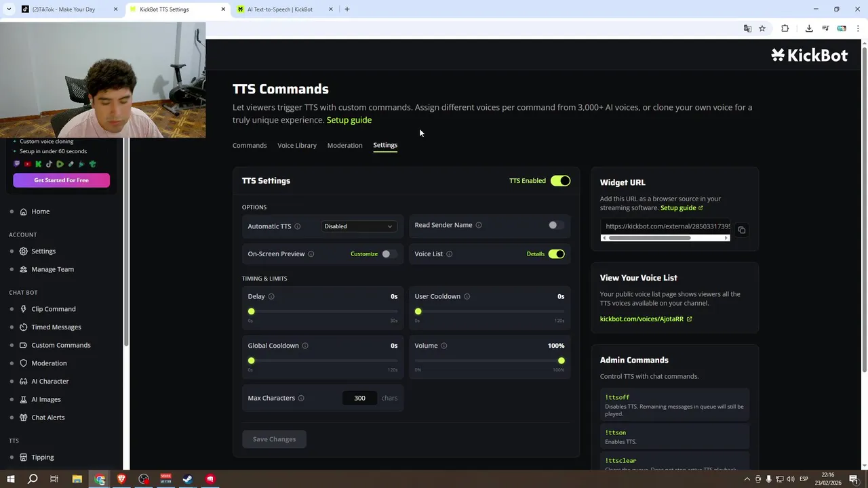868x488 pixels.
Task: Click the Widget URL horizontal scrollbar
Action: [650, 238]
